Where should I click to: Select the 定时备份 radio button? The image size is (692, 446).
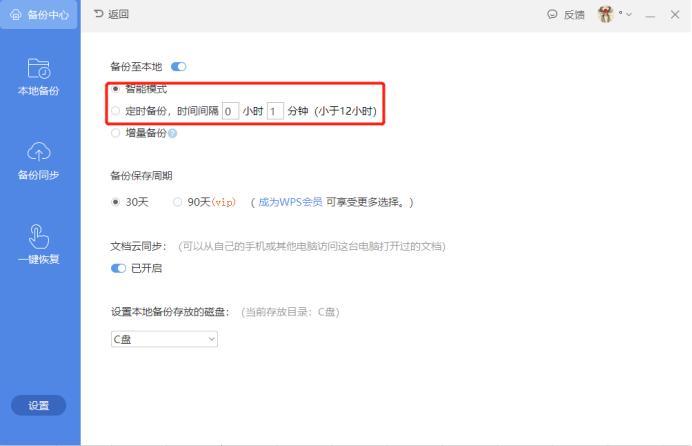tap(116, 111)
